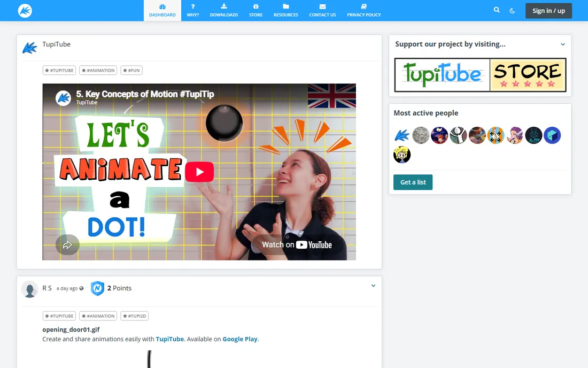Click the TupiTube logo in the header
The width and height of the screenshot is (588, 368).
pyautogui.click(x=25, y=11)
